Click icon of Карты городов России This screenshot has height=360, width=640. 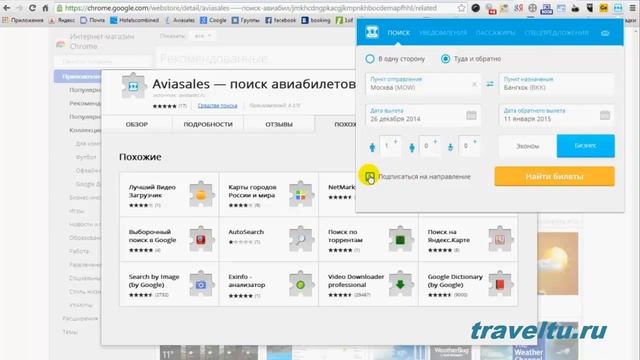[301, 194]
